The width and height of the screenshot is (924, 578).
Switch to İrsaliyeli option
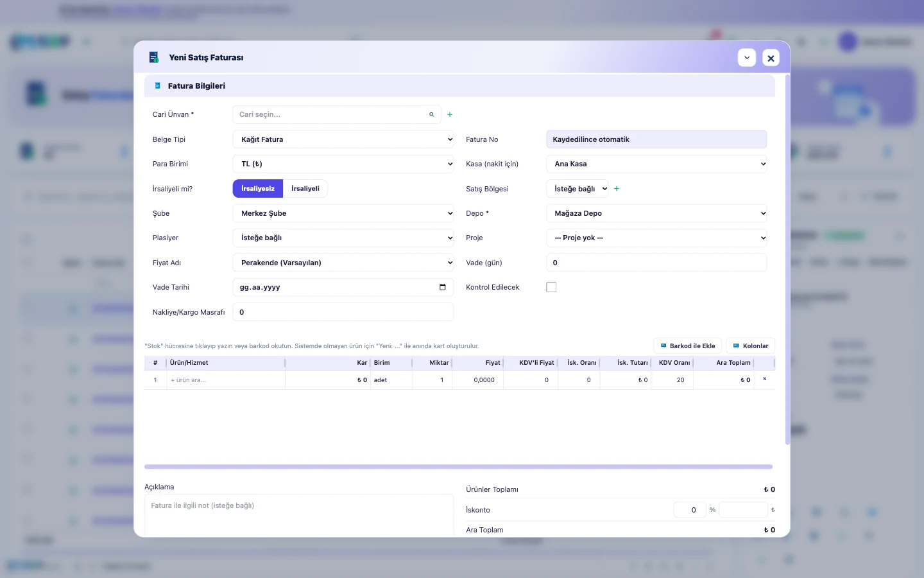pos(305,189)
